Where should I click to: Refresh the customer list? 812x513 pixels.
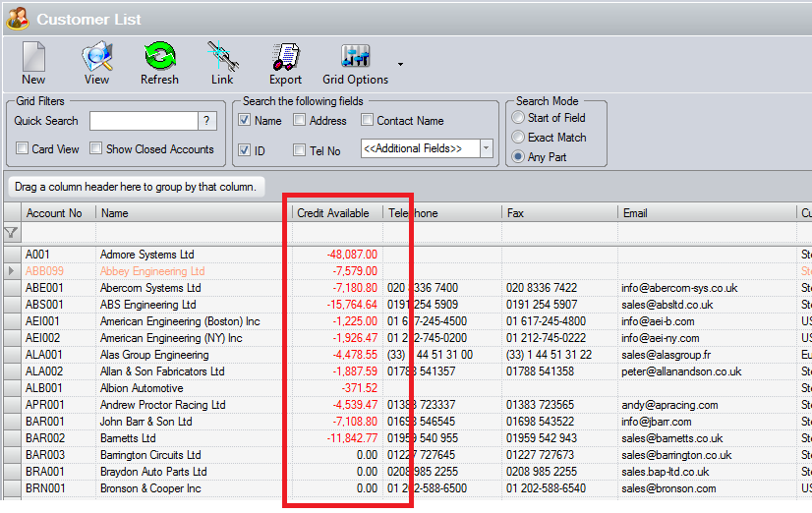pyautogui.click(x=159, y=63)
